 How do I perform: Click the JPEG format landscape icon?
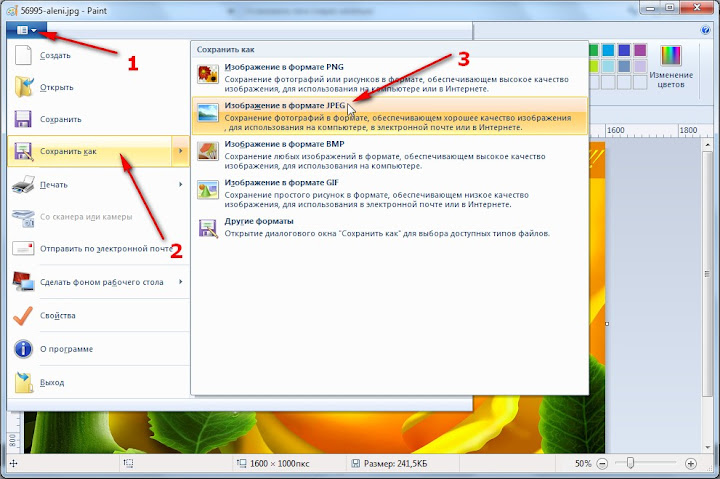[x=208, y=113]
